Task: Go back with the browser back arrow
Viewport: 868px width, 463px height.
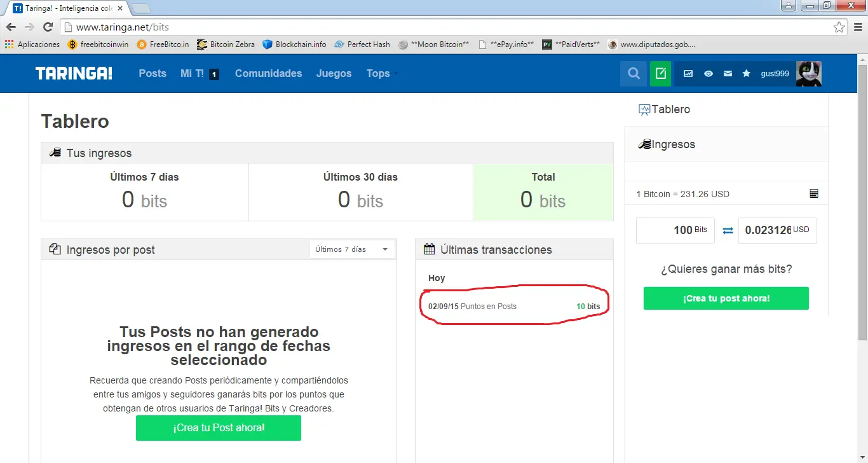Action: [11, 27]
